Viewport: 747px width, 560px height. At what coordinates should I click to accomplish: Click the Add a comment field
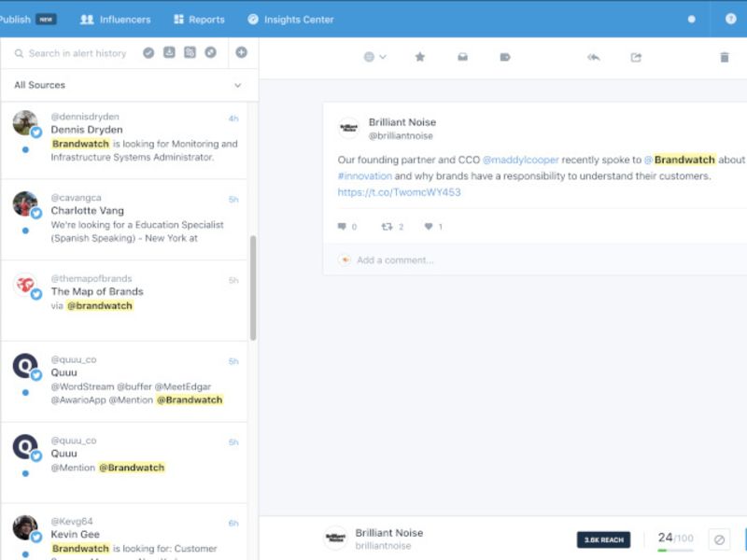(395, 260)
